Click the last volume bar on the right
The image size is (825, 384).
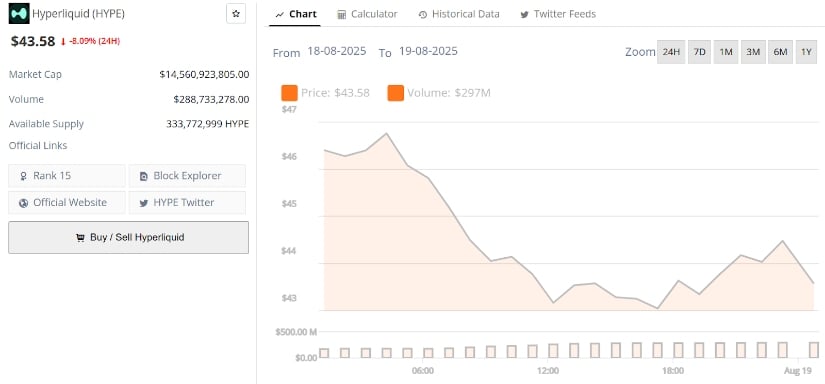pyautogui.click(x=814, y=350)
